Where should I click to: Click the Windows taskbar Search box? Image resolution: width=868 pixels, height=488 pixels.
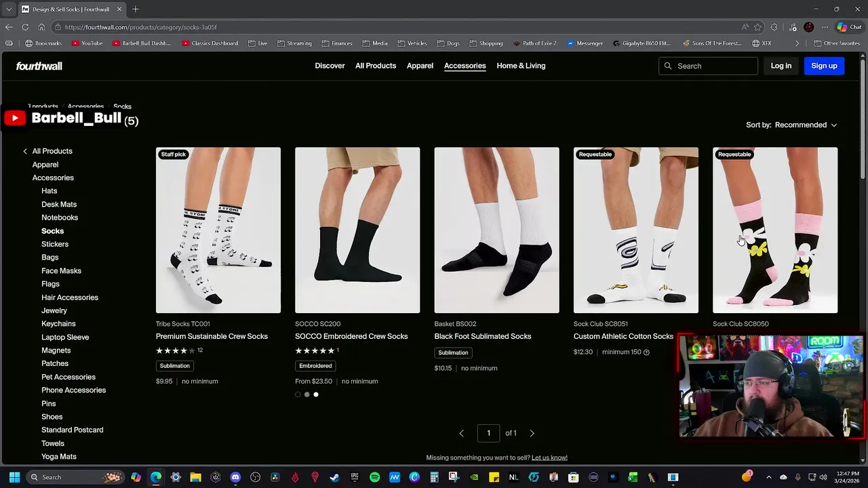76,477
